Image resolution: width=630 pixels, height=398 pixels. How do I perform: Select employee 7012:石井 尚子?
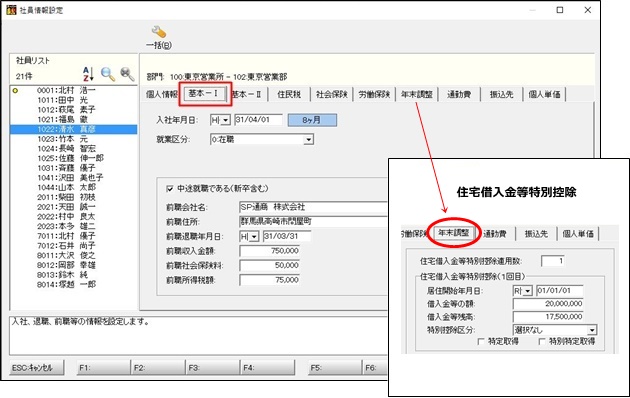(66, 245)
